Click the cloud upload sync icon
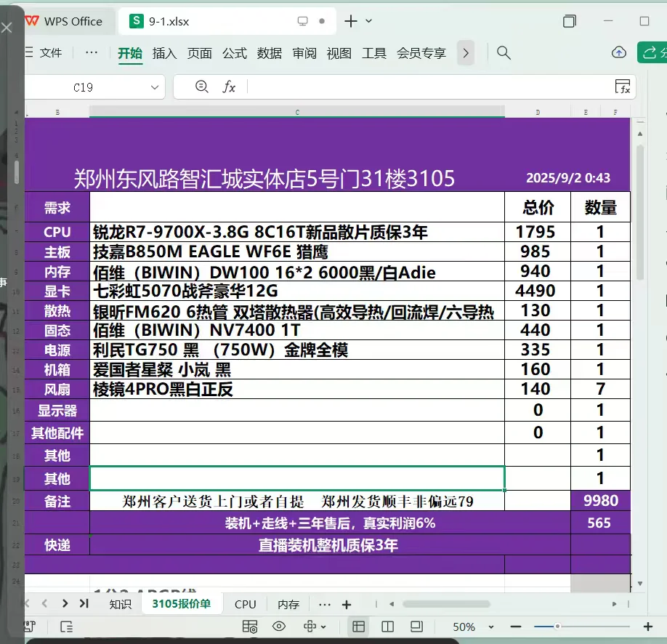Image resolution: width=667 pixels, height=644 pixels. pos(619,53)
